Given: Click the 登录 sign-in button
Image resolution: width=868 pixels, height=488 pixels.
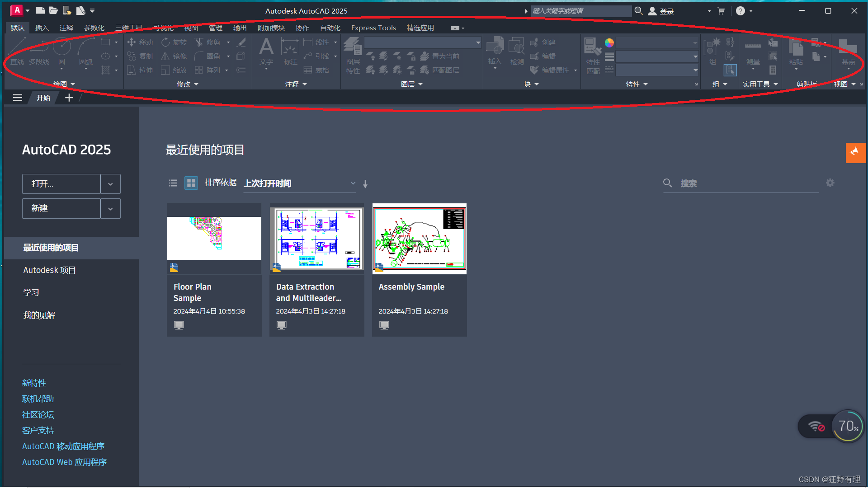Looking at the screenshot, I should click(661, 11).
